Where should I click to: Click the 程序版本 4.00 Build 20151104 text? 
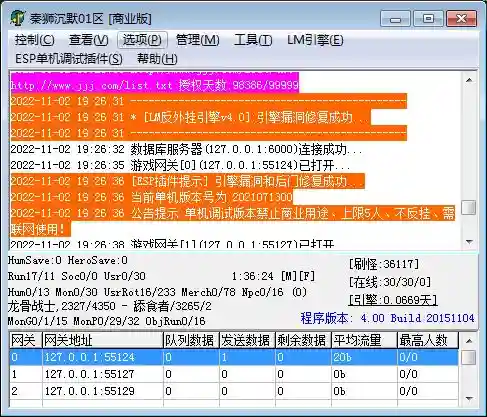(388, 318)
